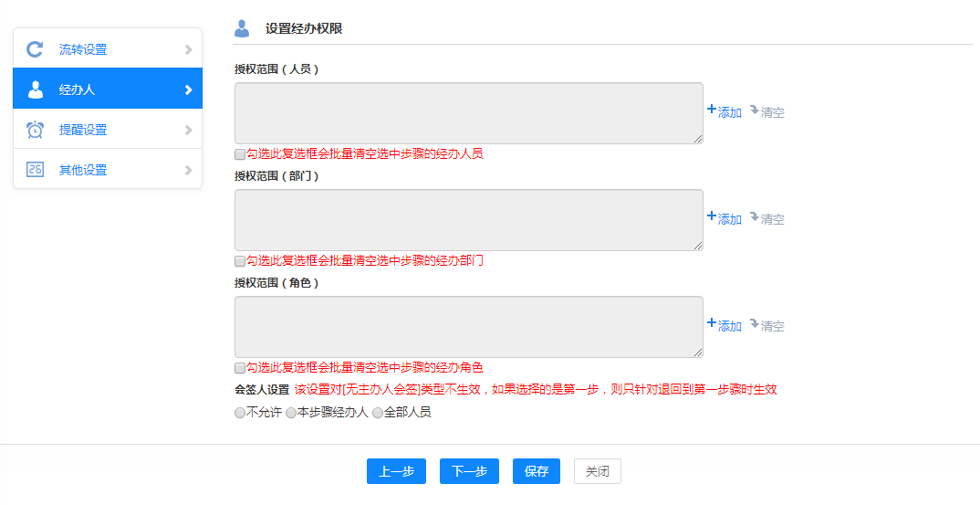Screen dimensions: 980x505
Task: Click the alarm clock icon for 提醒设置
Action: click(36, 130)
